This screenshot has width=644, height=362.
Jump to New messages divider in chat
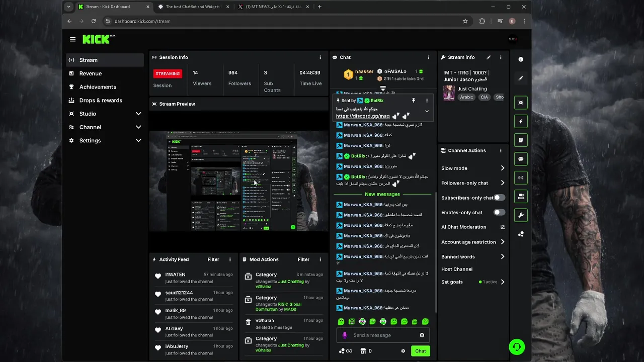tap(382, 194)
